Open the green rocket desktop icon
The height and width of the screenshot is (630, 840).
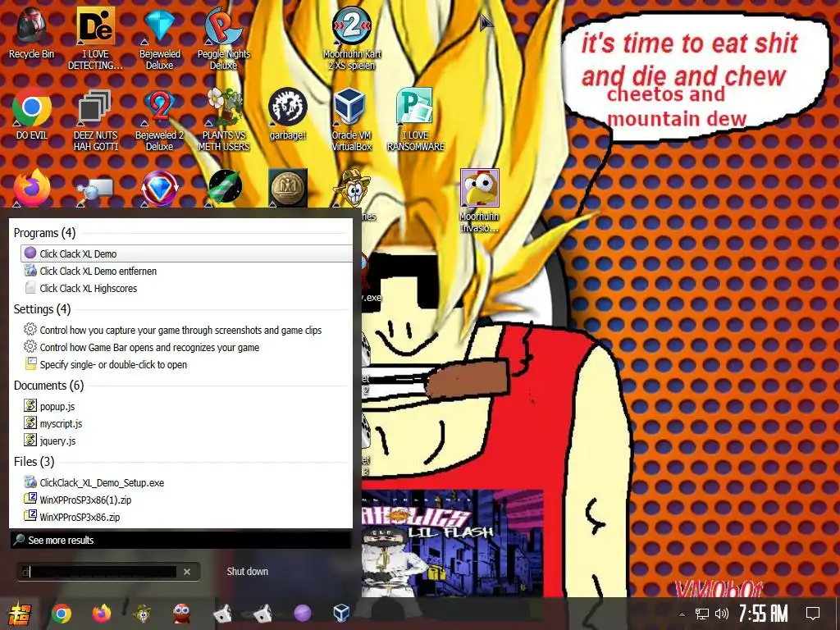point(225,188)
